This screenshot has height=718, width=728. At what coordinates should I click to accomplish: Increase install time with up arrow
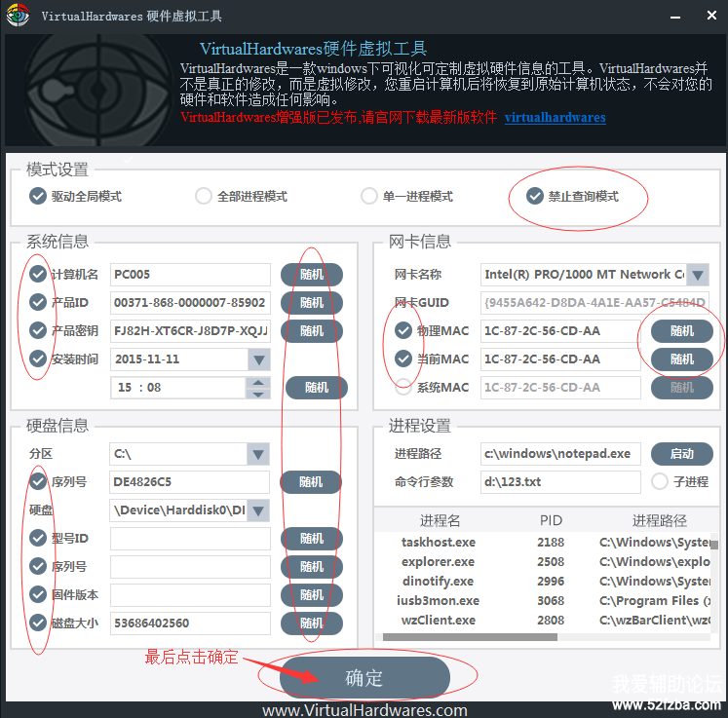258,382
